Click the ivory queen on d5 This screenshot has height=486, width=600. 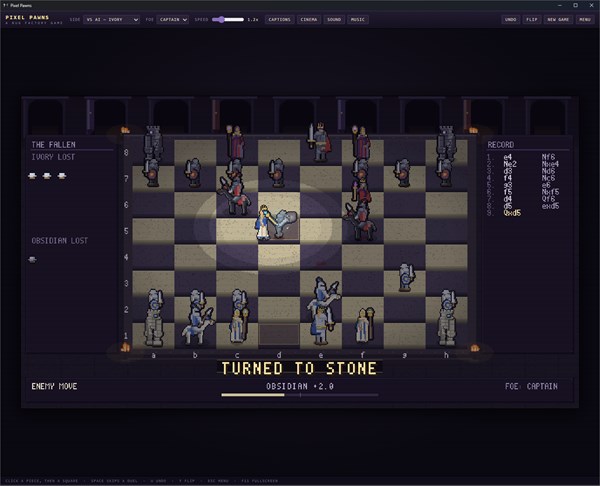pos(263,223)
